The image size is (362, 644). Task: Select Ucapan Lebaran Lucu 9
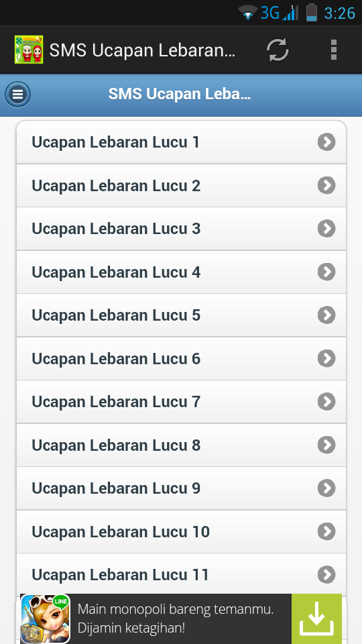pyautogui.click(x=181, y=488)
